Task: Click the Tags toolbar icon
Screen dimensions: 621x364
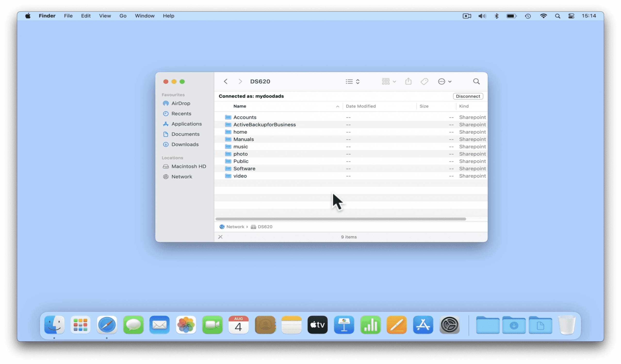Action: click(x=424, y=81)
